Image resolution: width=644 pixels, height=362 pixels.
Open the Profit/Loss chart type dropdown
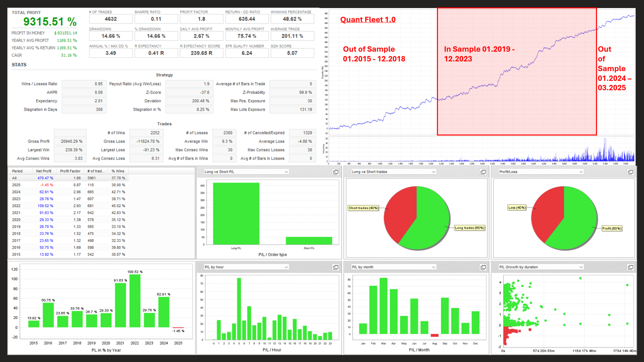[x=541, y=172]
